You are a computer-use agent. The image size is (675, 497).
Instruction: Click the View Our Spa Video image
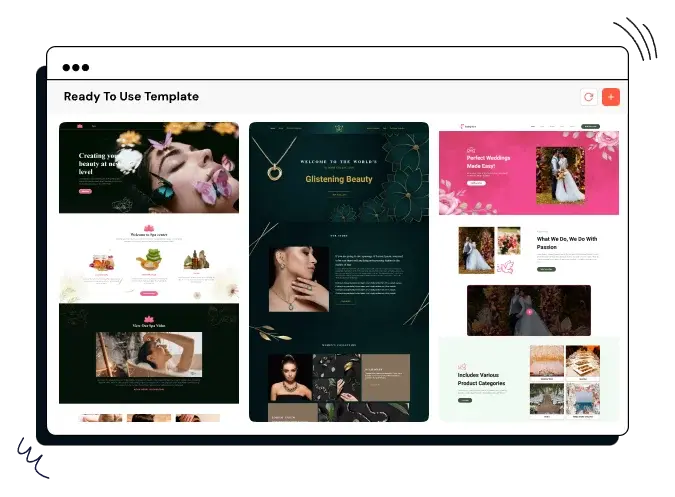coord(149,355)
